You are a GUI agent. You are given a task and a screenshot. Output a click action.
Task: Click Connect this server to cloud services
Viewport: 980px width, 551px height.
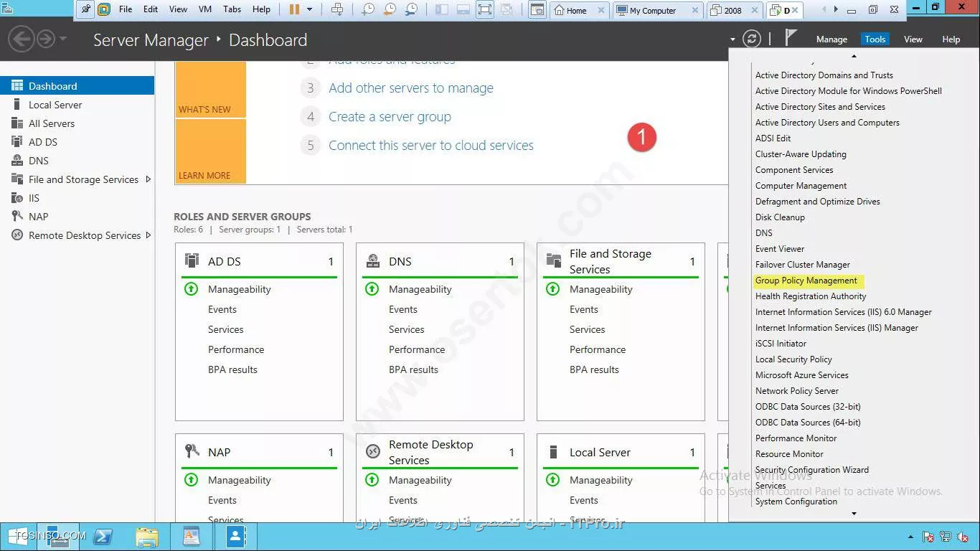pyautogui.click(x=431, y=146)
